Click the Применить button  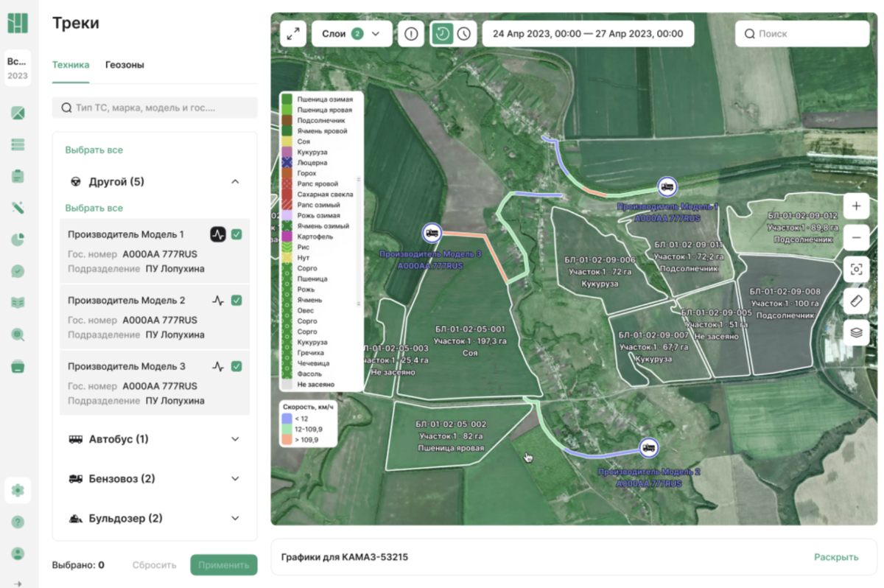tap(224, 565)
